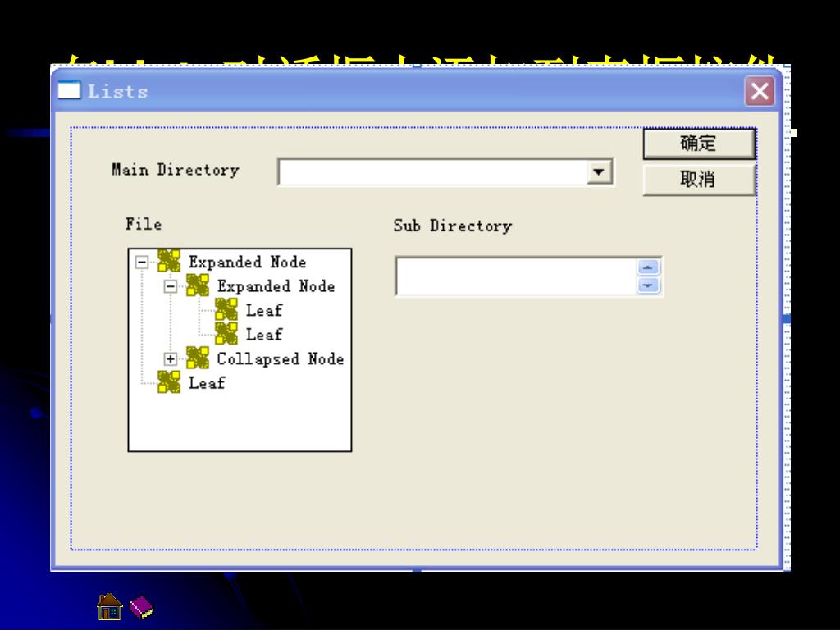Click the Main Directory combo box field
The height and width of the screenshot is (630, 840).
(445, 172)
